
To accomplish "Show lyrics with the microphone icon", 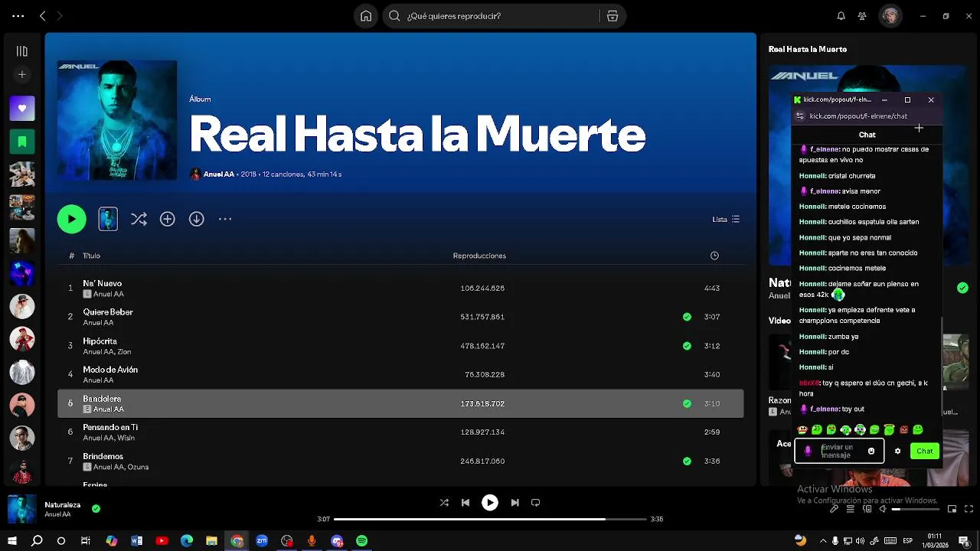I will [x=835, y=509].
